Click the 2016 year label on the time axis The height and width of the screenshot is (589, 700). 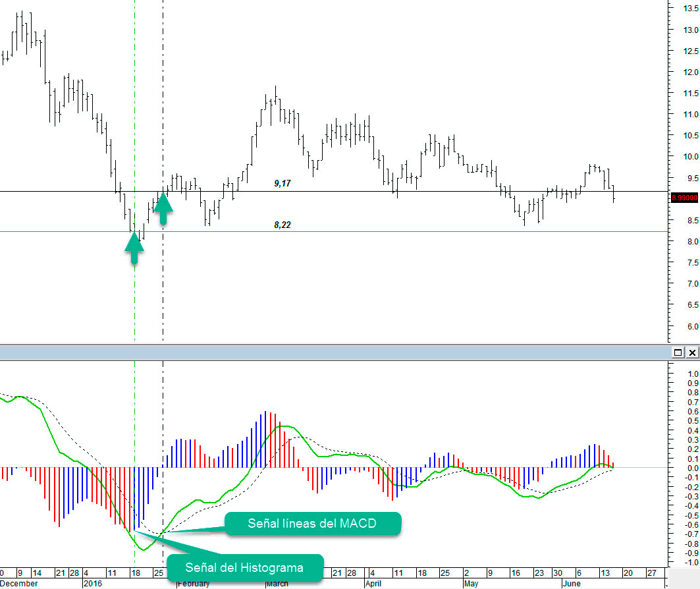coord(93,584)
